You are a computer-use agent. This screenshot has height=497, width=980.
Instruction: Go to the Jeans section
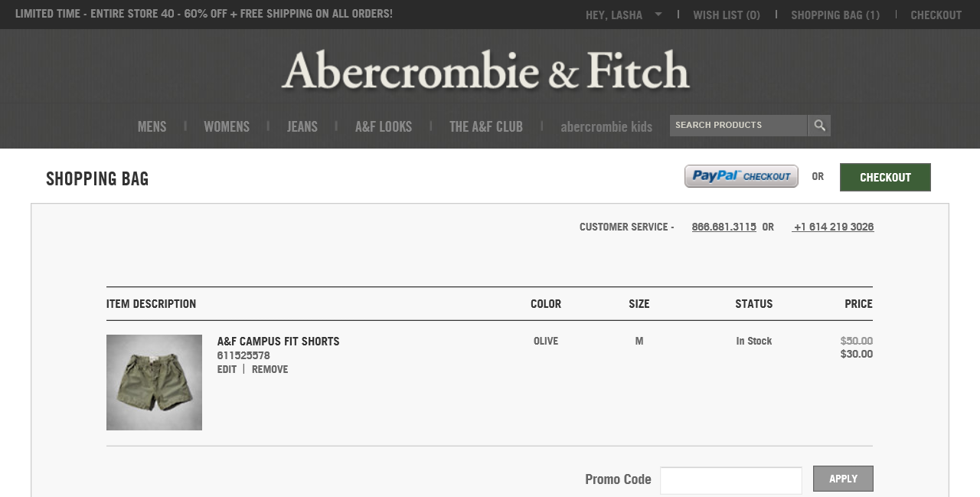click(x=302, y=126)
